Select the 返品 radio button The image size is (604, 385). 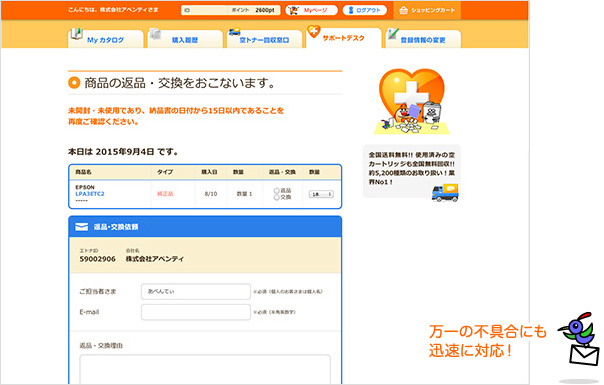[x=276, y=191]
